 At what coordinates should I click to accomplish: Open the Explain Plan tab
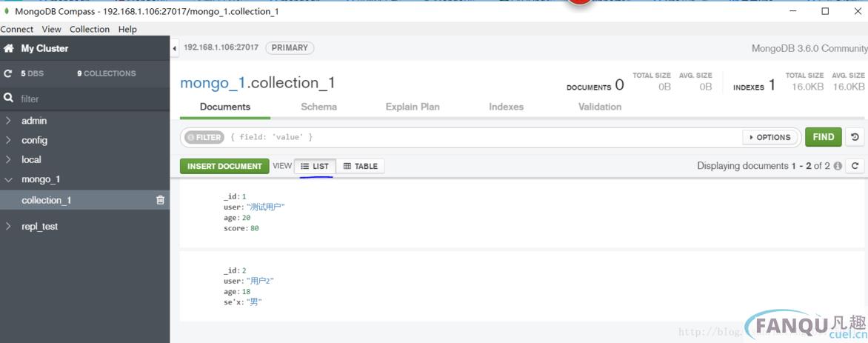pyautogui.click(x=413, y=107)
